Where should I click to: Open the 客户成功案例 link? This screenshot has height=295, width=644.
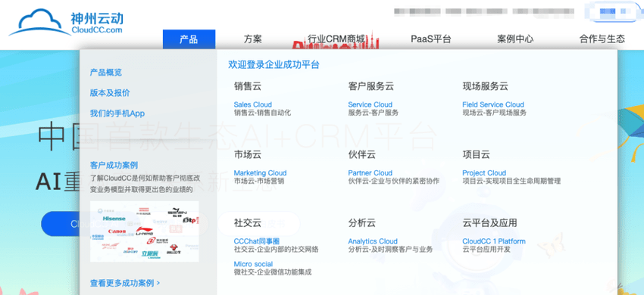[114, 166]
